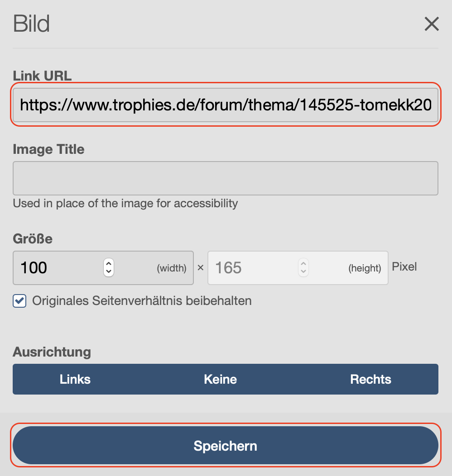The height and width of the screenshot is (476, 452).
Task: Close the Bild dialog with the X
Action: click(432, 24)
